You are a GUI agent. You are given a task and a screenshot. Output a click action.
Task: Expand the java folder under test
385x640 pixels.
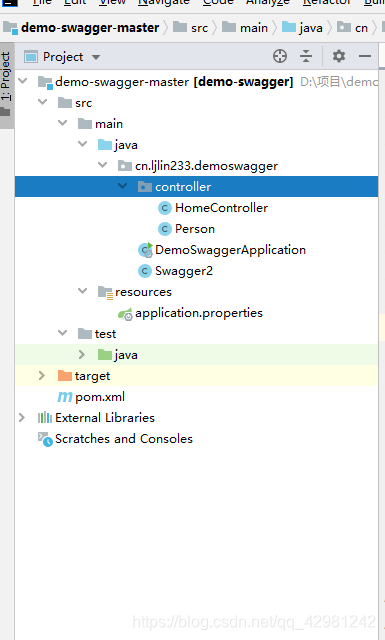(x=82, y=354)
